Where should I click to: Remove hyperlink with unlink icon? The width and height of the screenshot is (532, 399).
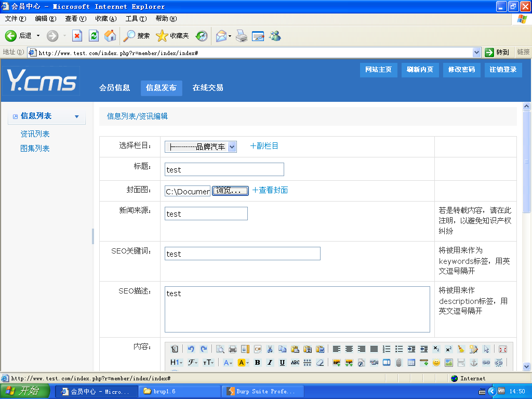click(498, 362)
